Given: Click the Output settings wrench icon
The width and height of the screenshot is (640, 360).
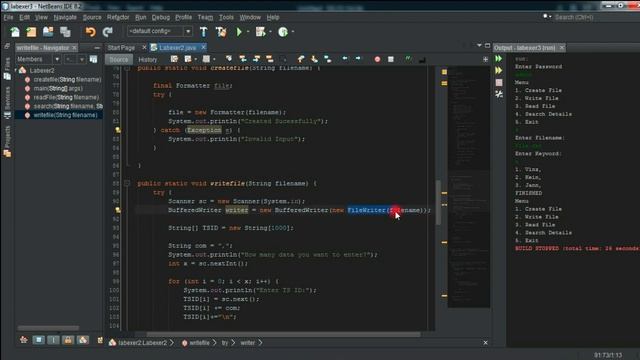Looking at the screenshot, I should tap(499, 94).
